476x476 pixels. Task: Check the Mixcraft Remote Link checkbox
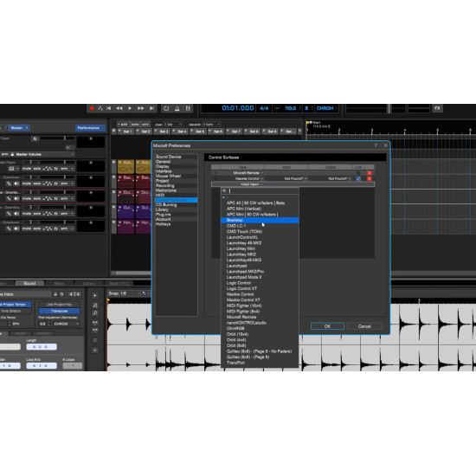pos(358,173)
